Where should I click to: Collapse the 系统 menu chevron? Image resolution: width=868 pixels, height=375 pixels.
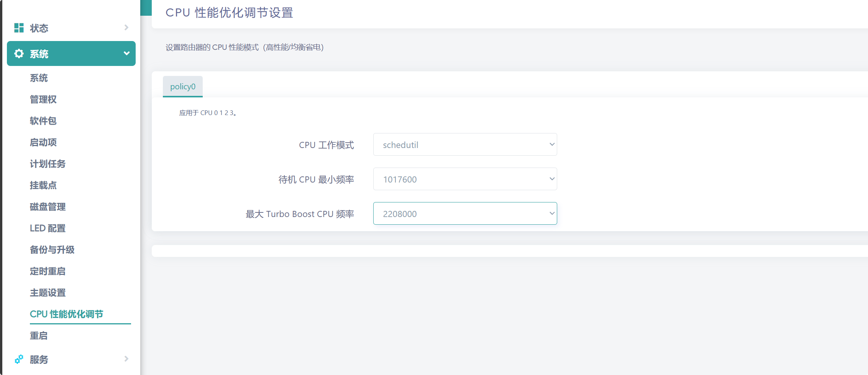coord(126,54)
